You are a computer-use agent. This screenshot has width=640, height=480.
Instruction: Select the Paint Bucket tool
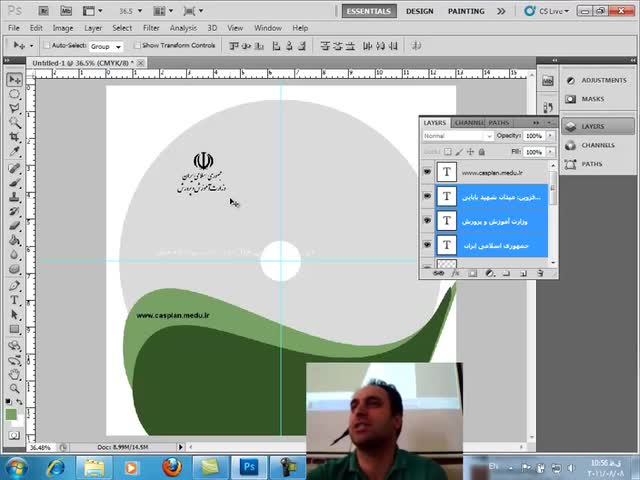(14, 240)
